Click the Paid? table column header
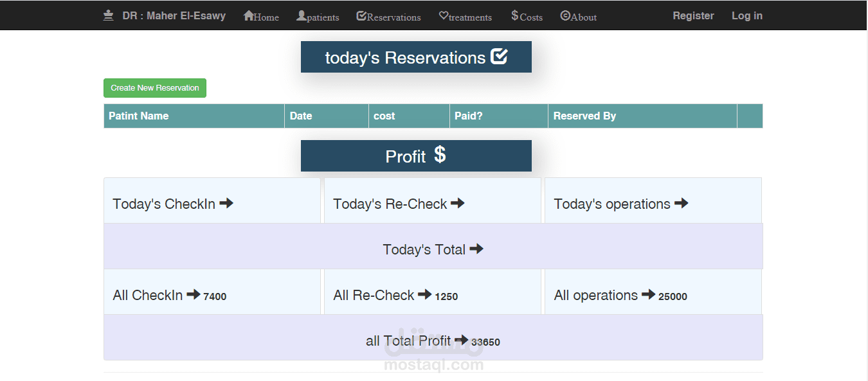 (469, 116)
